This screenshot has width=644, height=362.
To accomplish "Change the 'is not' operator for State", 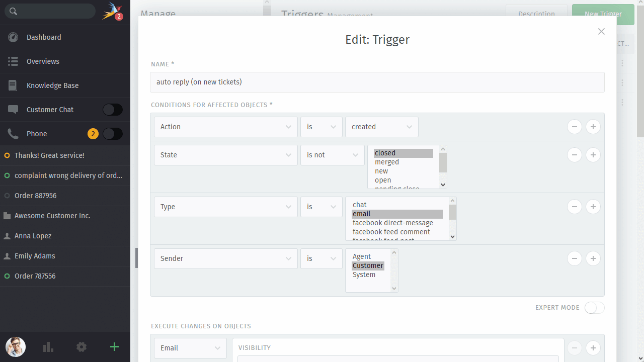I will pyautogui.click(x=332, y=155).
